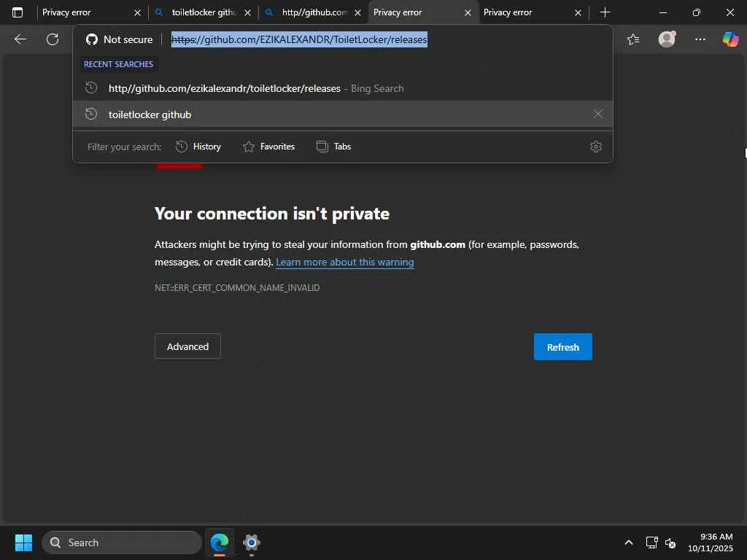Open Microsoft Edge from the taskbar
747x560 pixels.
coord(220,542)
